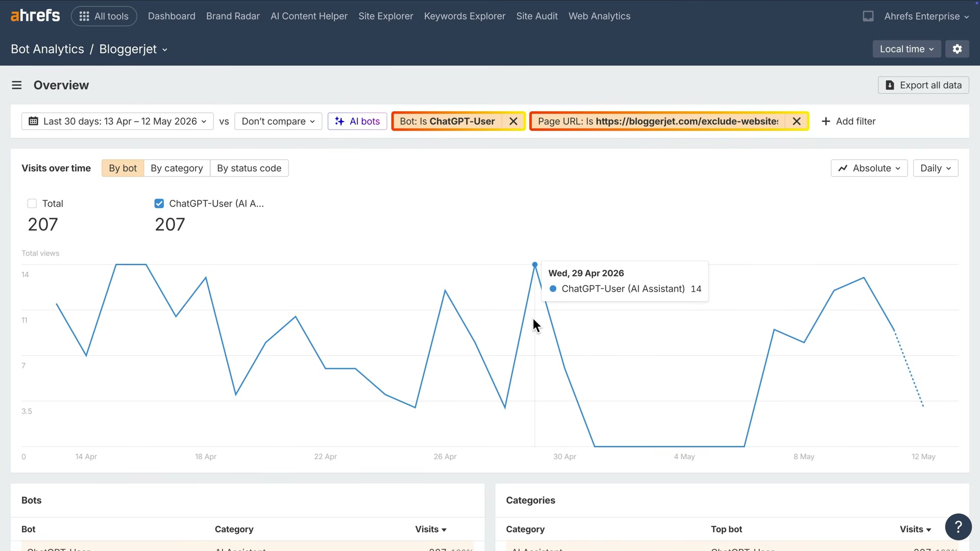Viewport: 980px width, 551px height.
Task: Click the display monitor icon in header
Action: click(x=868, y=16)
